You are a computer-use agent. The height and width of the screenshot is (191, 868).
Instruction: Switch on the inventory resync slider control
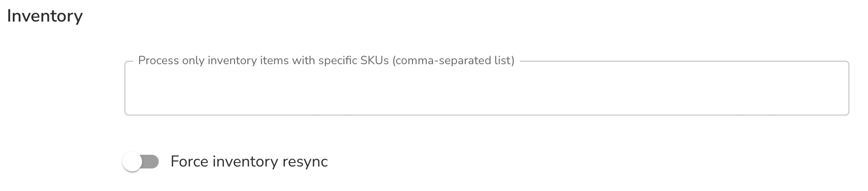click(x=141, y=162)
